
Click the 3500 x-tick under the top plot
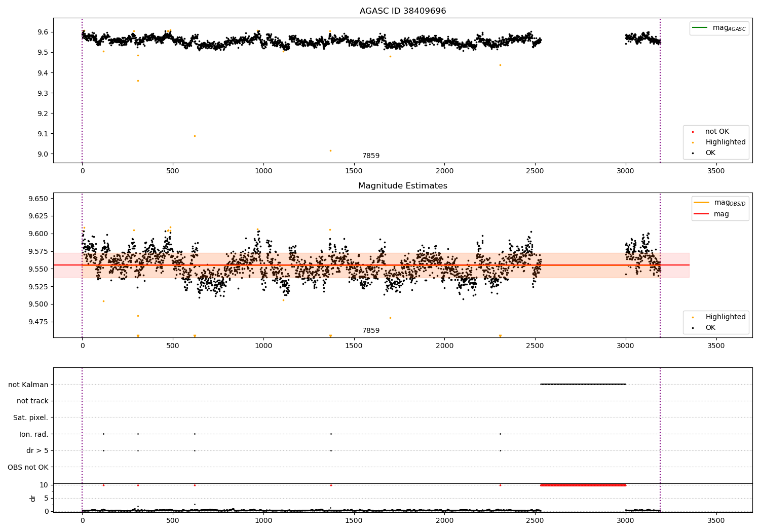pos(716,171)
